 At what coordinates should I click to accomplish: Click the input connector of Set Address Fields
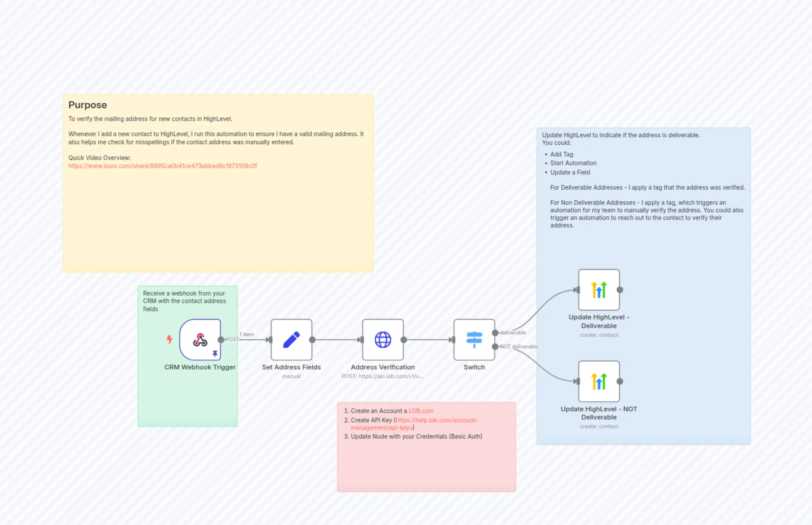(271, 340)
